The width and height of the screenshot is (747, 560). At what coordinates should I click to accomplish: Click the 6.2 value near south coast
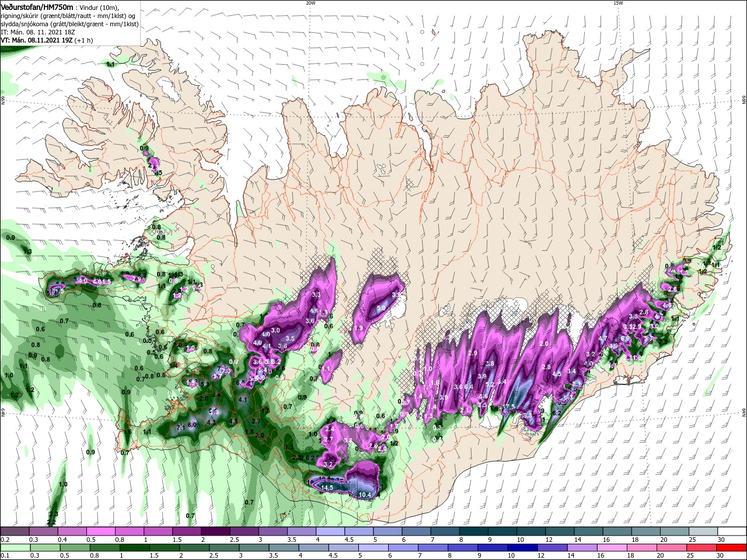[x=556, y=413]
